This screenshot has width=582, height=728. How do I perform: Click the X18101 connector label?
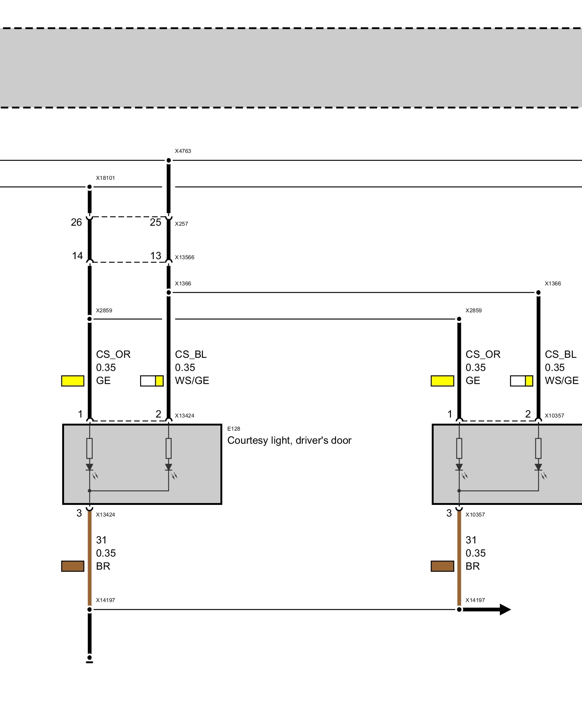click(105, 178)
